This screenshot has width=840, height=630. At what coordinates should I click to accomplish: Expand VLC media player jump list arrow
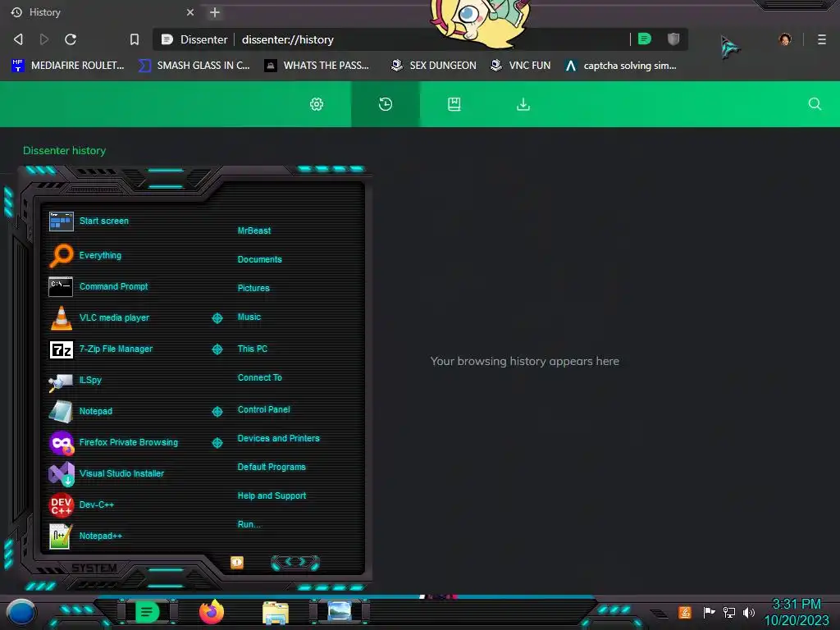217,318
